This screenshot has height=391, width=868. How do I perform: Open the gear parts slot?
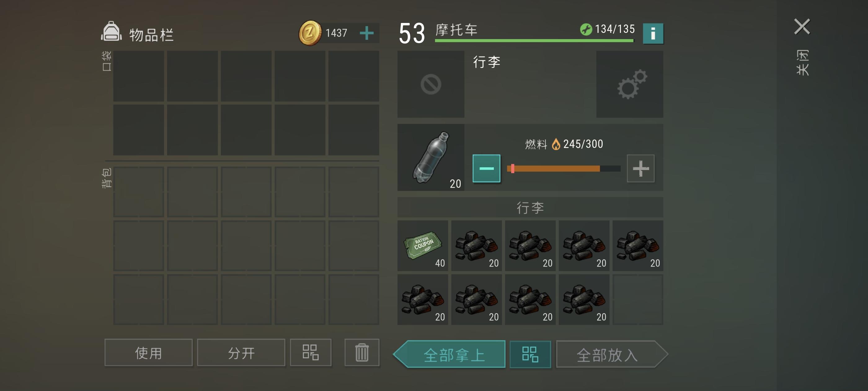click(629, 84)
